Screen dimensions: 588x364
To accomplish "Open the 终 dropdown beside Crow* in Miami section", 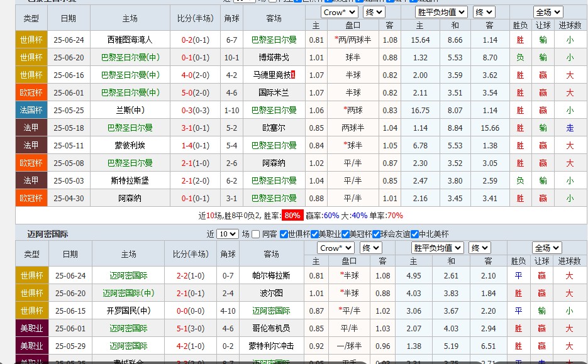I will pos(370,248).
